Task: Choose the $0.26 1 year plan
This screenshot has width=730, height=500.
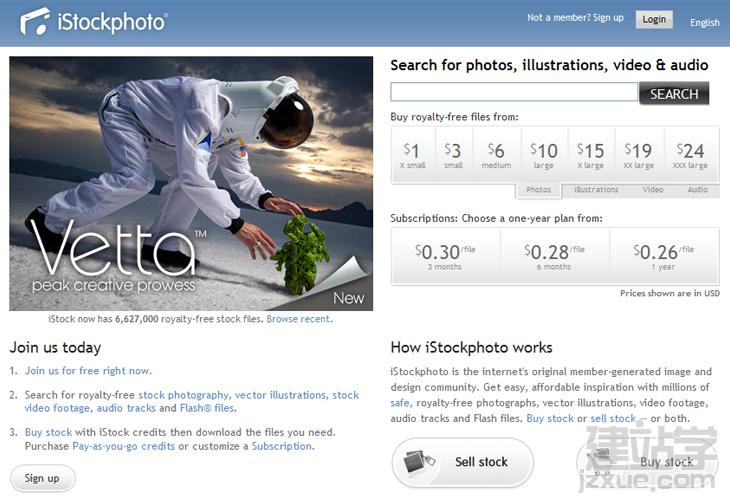Action: point(663,257)
